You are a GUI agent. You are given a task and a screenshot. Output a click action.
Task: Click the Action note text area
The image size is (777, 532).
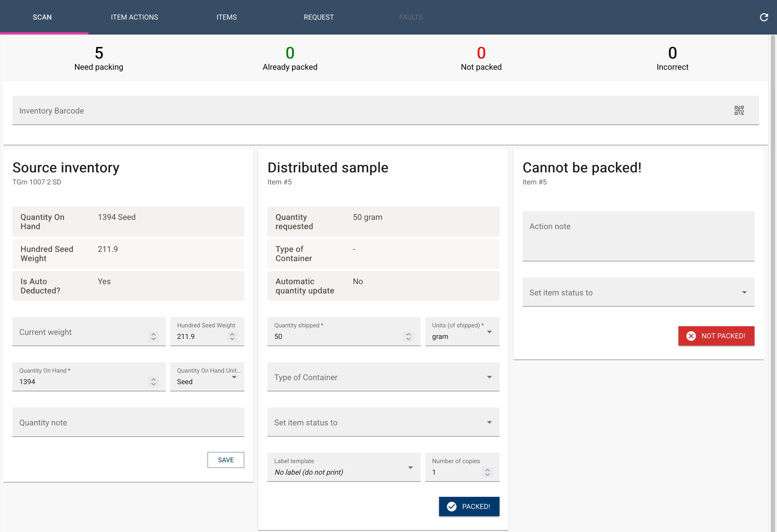coord(638,236)
